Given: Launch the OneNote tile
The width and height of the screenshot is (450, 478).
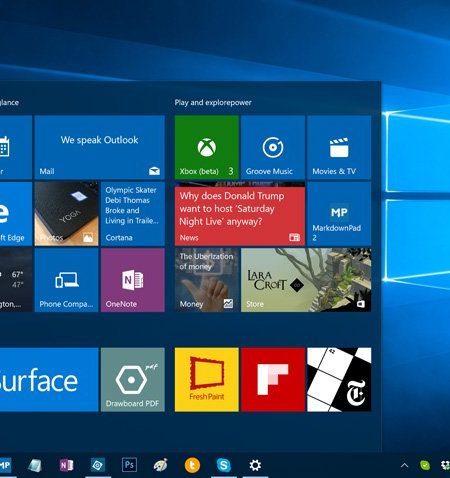Looking at the screenshot, I should 133,280.
